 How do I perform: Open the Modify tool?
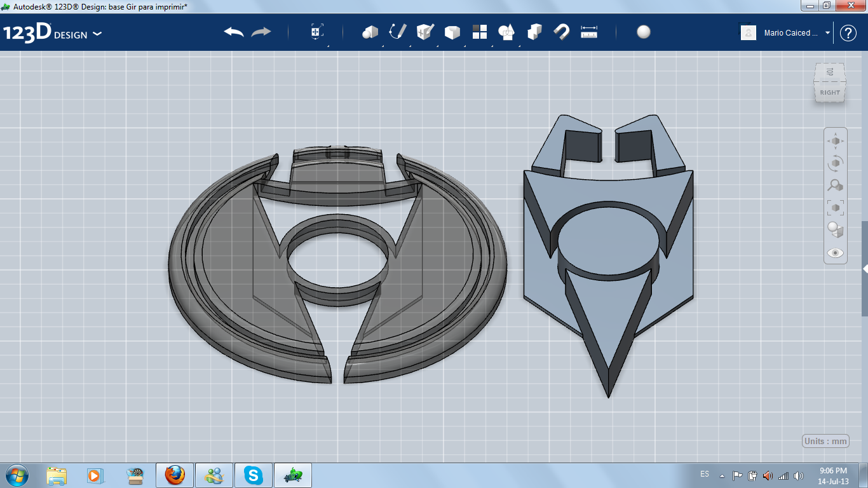[x=452, y=32]
